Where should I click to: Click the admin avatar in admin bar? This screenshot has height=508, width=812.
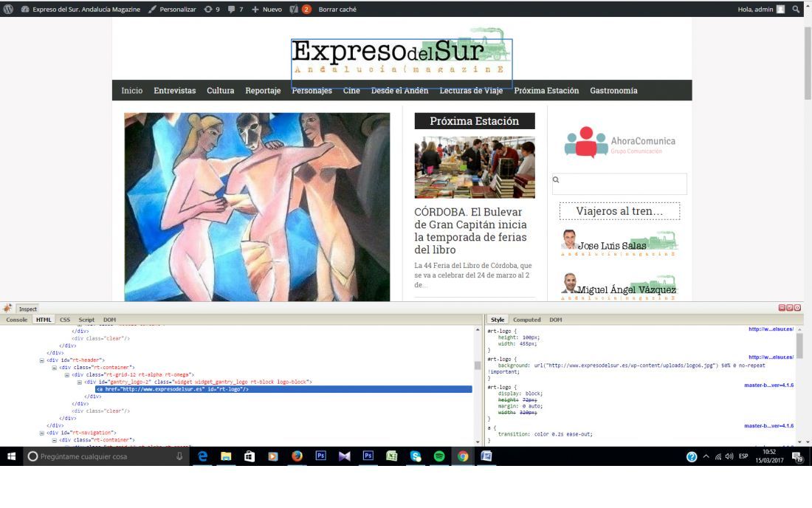(x=780, y=10)
